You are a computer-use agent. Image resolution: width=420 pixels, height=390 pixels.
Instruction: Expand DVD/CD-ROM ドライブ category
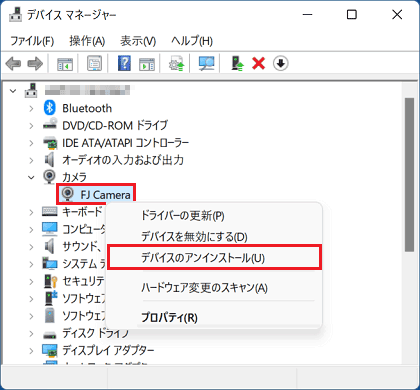tap(31, 125)
